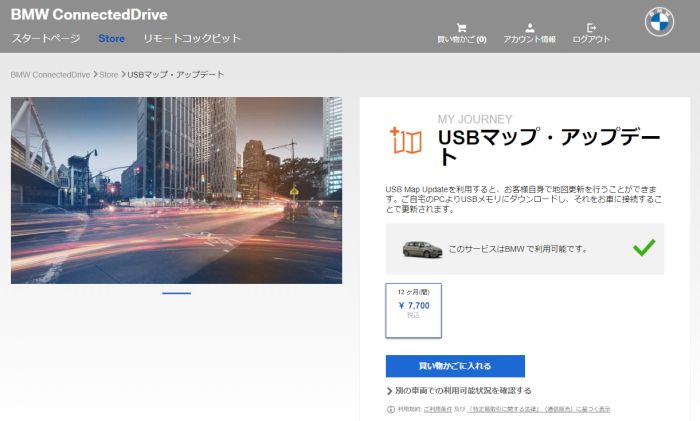Click the BMW roundel logo

click(x=659, y=21)
